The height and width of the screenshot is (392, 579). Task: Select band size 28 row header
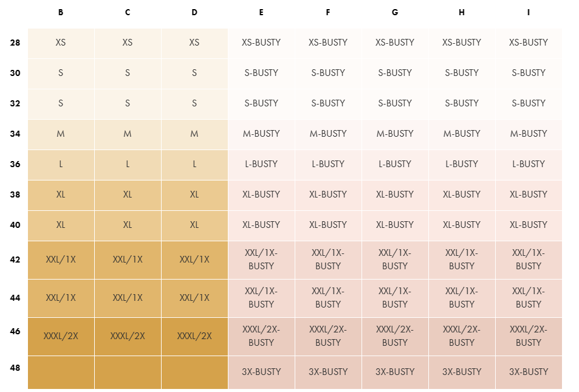[15, 43]
